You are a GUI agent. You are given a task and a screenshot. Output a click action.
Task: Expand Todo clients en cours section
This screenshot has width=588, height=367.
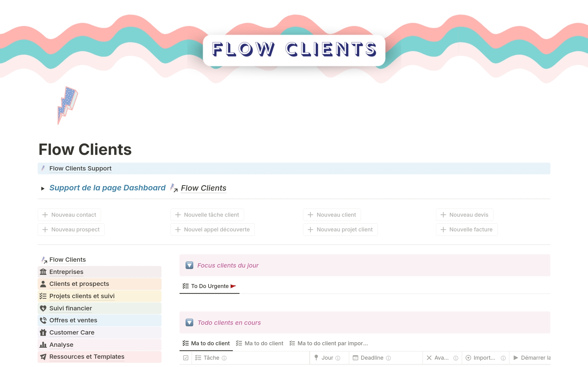point(190,322)
